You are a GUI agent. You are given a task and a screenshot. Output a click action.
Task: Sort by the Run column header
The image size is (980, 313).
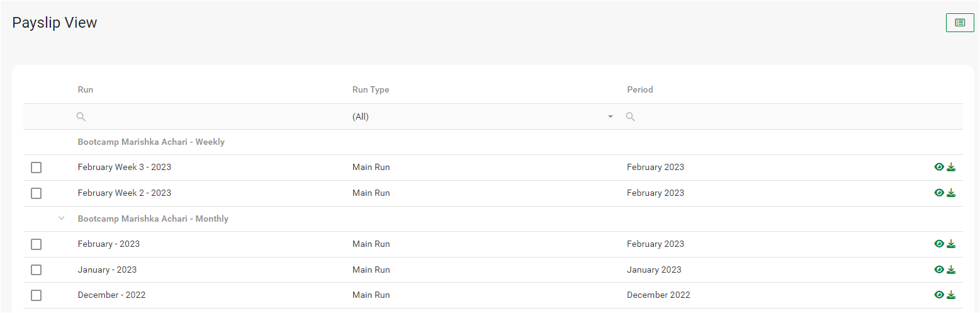[86, 89]
